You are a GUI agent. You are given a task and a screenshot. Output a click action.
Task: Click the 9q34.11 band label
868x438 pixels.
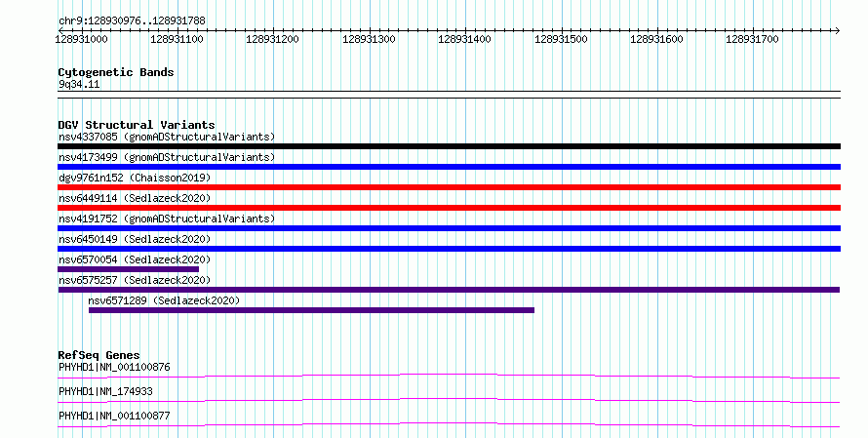click(x=79, y=85)
